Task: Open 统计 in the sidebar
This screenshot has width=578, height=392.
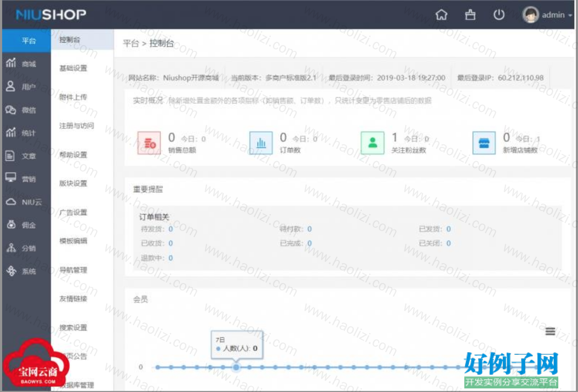Action: click(26, 133)
